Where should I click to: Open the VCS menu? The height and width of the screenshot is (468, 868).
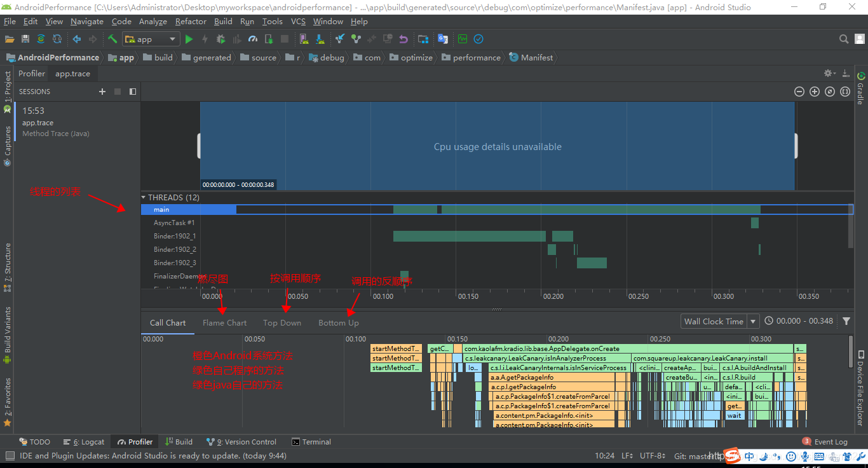pos(298,21)
